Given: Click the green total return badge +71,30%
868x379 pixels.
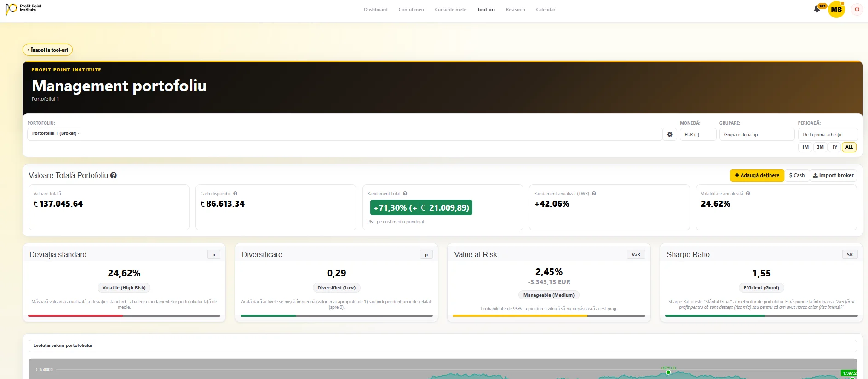Looking at the screenshot, I should [421, 207].
